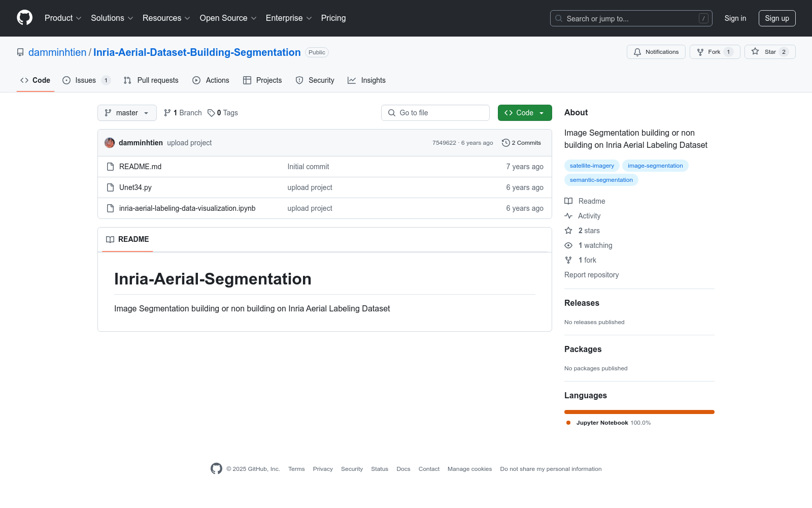Select the semantic-segmentation topic tag
Screen dimensions: 812x508
601,180
